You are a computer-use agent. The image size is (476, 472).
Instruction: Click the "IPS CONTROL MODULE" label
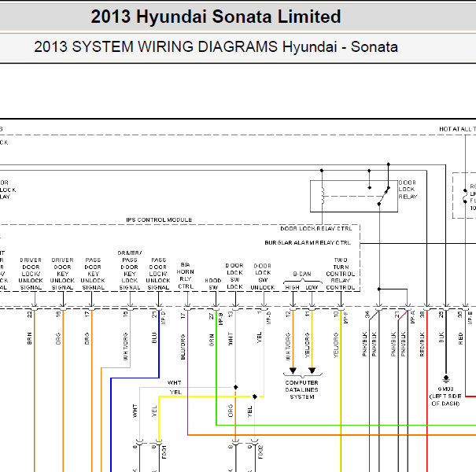click(x=159, y=219)
